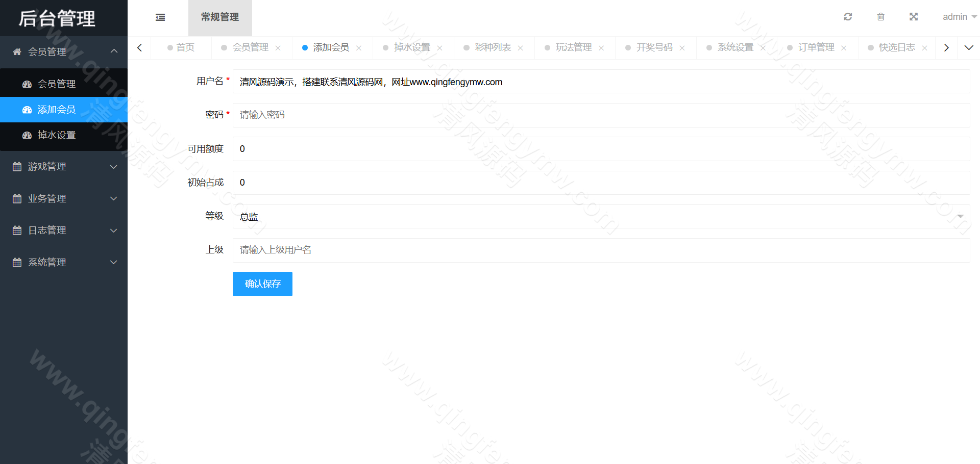
Task: Click the trash icon to clear tabs
Action: click(880, 16)
